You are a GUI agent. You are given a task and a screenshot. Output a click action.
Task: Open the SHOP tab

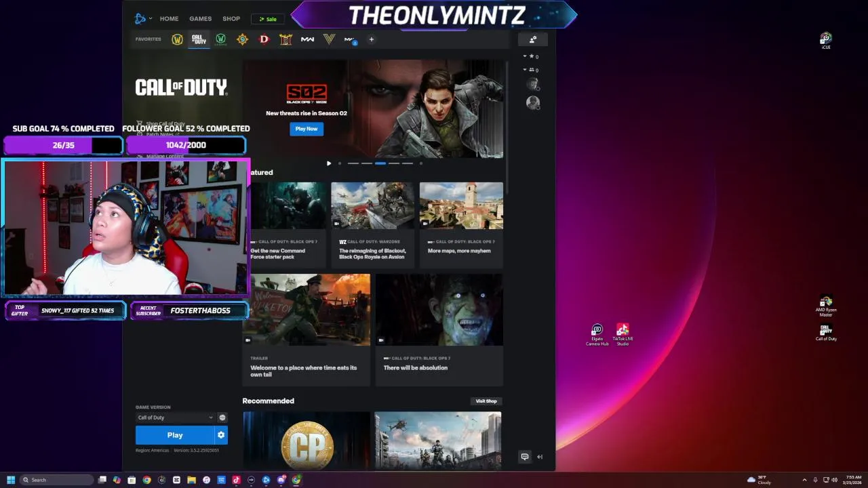(x=231, y=19)
